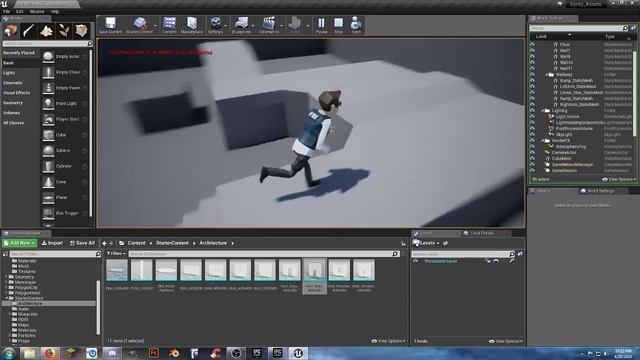Screen dimensions: 640x360
Task: Toggle visibility eye for Persistent Level
Action: click(x=416, y=261)
